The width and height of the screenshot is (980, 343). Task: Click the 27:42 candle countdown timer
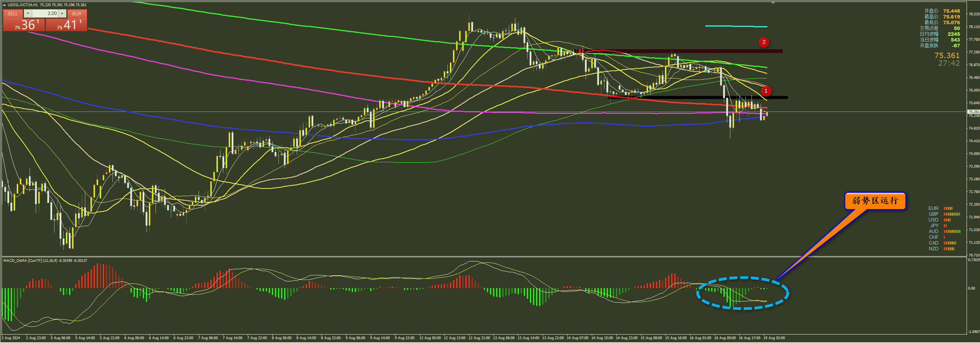click(x=949, y=63)
